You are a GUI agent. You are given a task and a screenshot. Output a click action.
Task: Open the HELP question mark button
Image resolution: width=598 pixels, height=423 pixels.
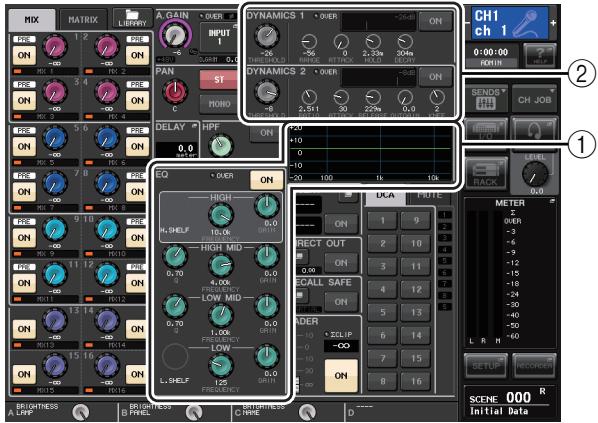(540, 56)
